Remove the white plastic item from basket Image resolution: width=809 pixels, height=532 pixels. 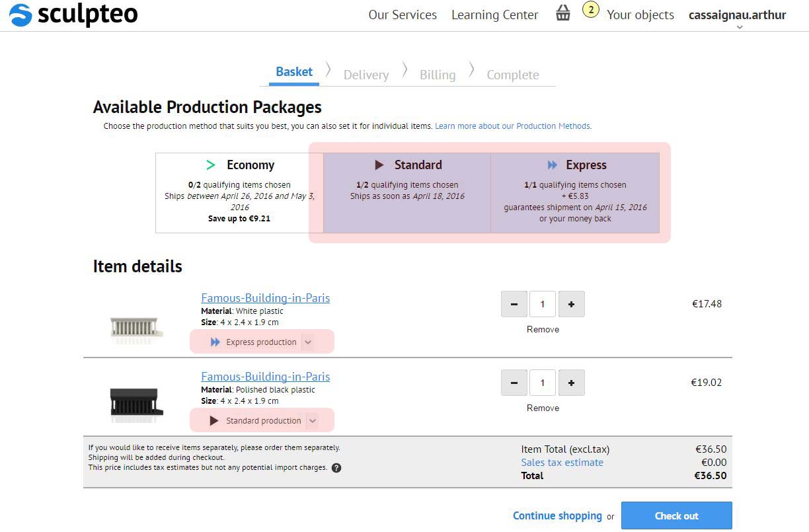pos(543,330)
